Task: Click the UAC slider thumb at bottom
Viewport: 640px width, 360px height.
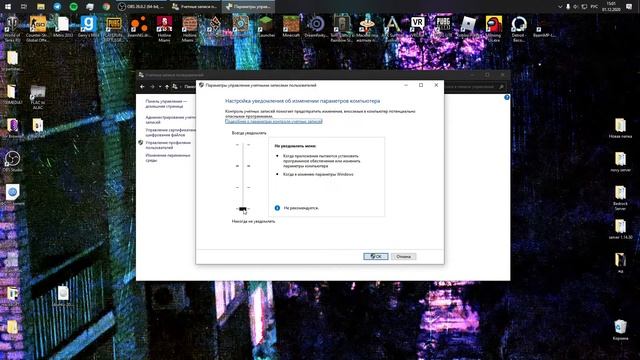Action: click(243, 209)
